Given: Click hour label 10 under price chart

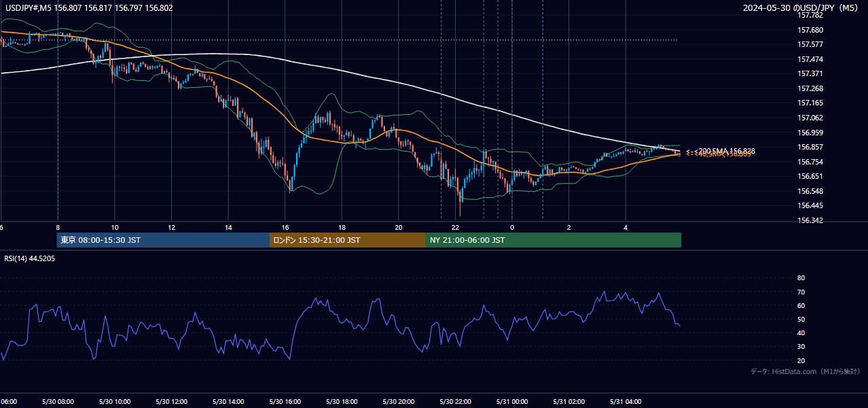Looking at the screenshot, I should click(115, 227).
